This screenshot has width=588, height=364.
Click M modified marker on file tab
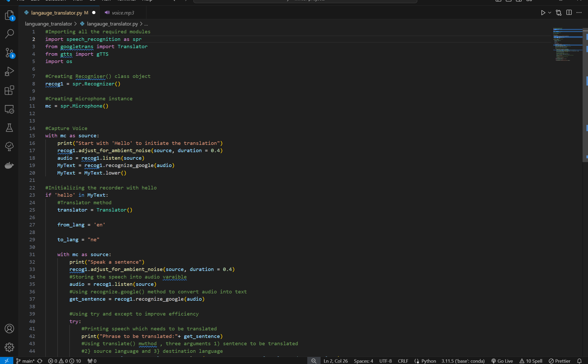pos(86,13)
